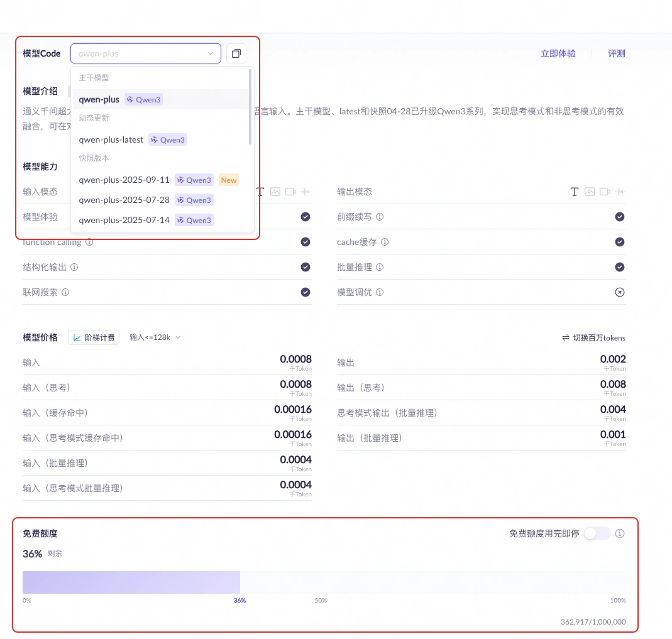Click the image icon in 输入模态 row
This screenshot has width=672, height=639.
point(275,192)
